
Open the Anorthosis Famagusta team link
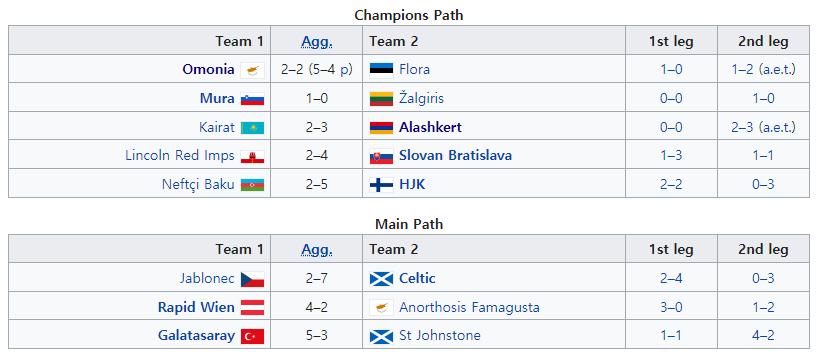click(x=469, y=307)
